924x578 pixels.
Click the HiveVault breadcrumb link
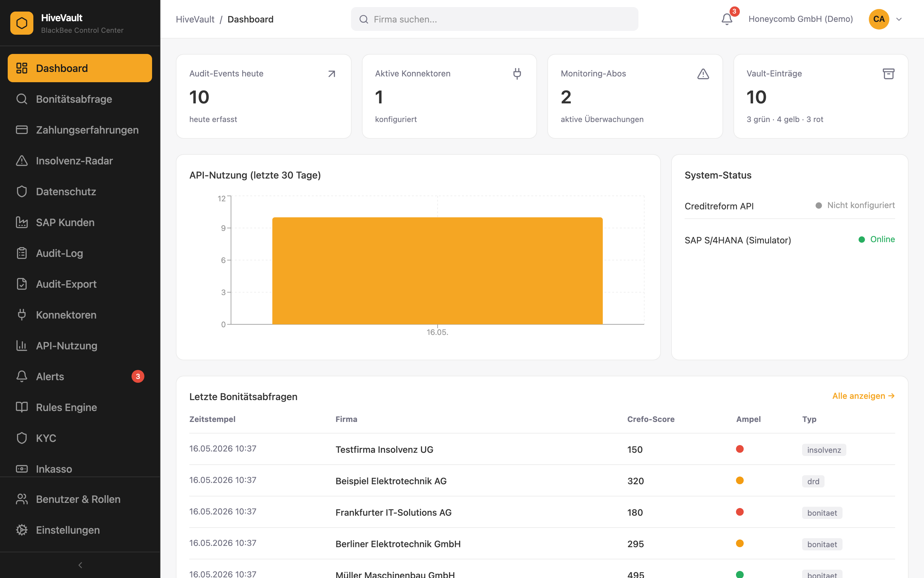[195, 19]
